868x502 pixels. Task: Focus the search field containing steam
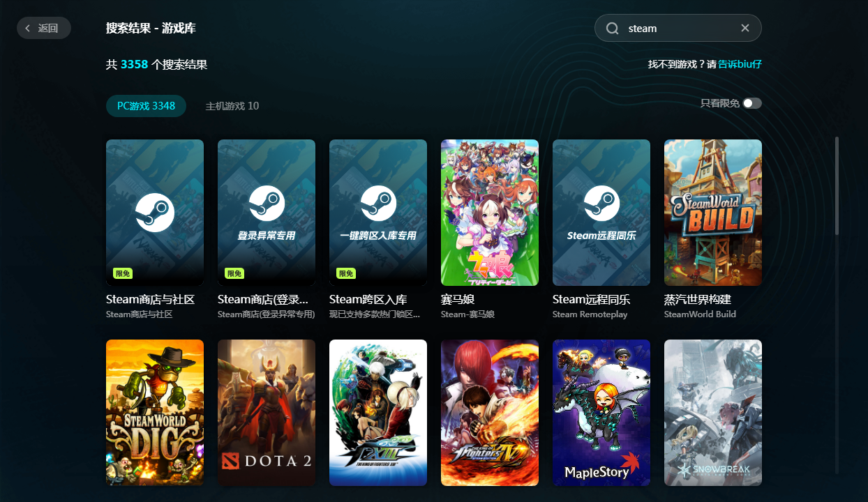[x=678, y=28]
